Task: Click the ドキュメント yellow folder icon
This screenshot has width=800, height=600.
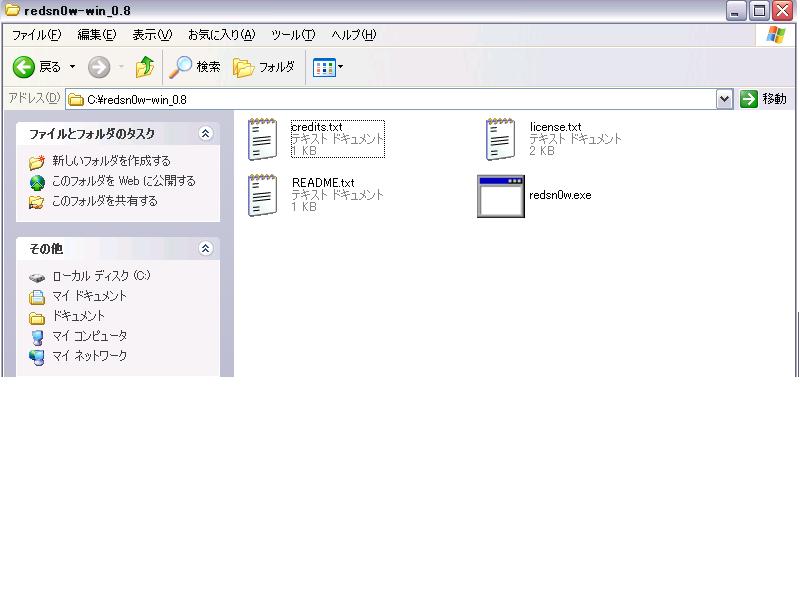Action: pos(37,318)
